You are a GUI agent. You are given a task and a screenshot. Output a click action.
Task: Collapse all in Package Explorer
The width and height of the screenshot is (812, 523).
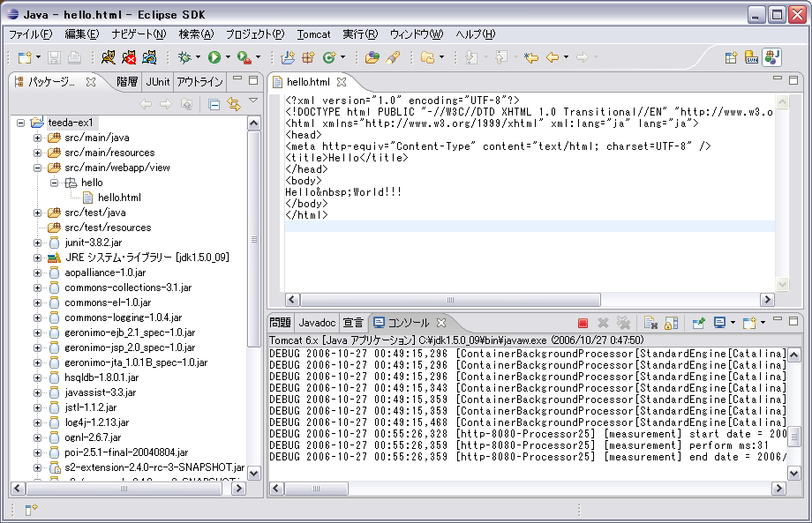(x=214, y=104)
